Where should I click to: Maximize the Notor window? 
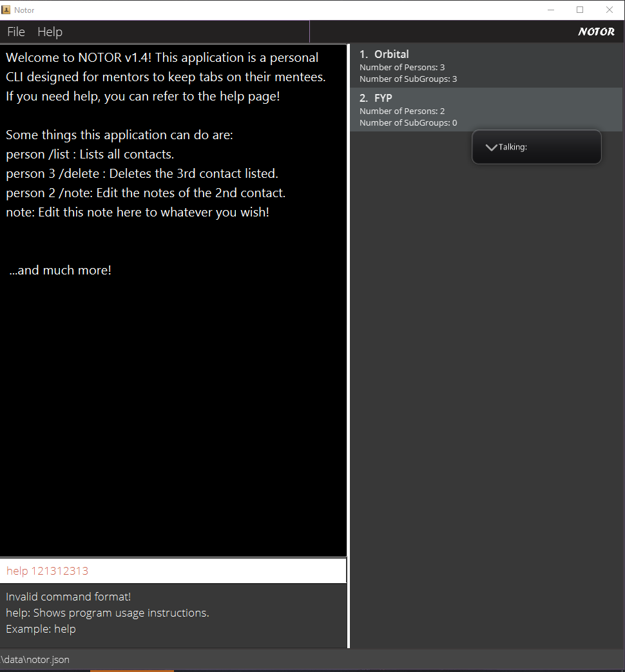(580, 10)
